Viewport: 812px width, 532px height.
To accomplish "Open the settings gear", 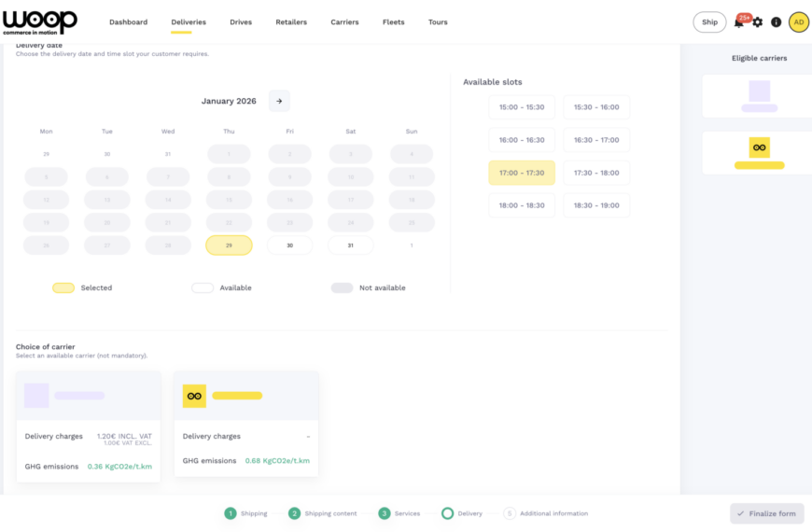I will click(x=758, y=22).
